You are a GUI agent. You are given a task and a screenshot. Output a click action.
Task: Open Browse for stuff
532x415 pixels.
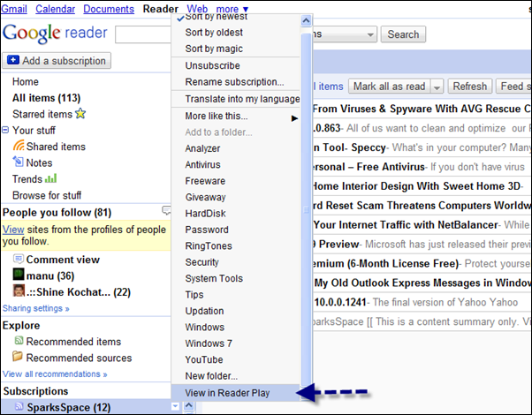tap(47, 195)
